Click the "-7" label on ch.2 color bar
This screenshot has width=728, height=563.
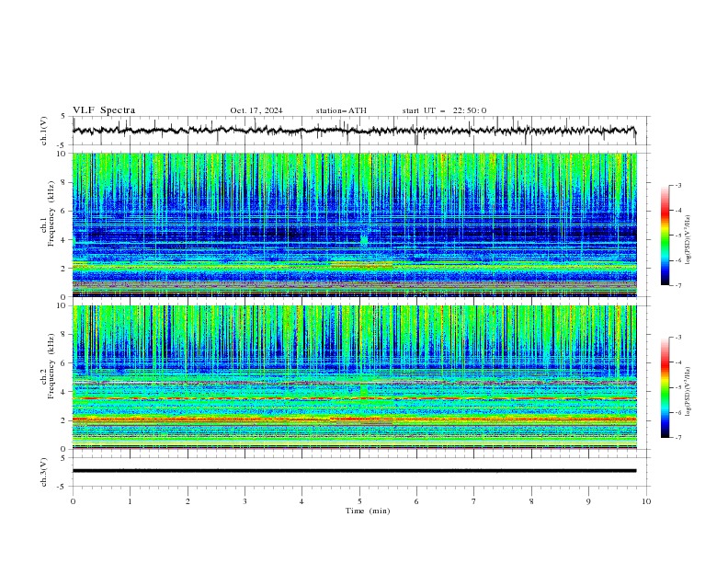tap(677, 438)
